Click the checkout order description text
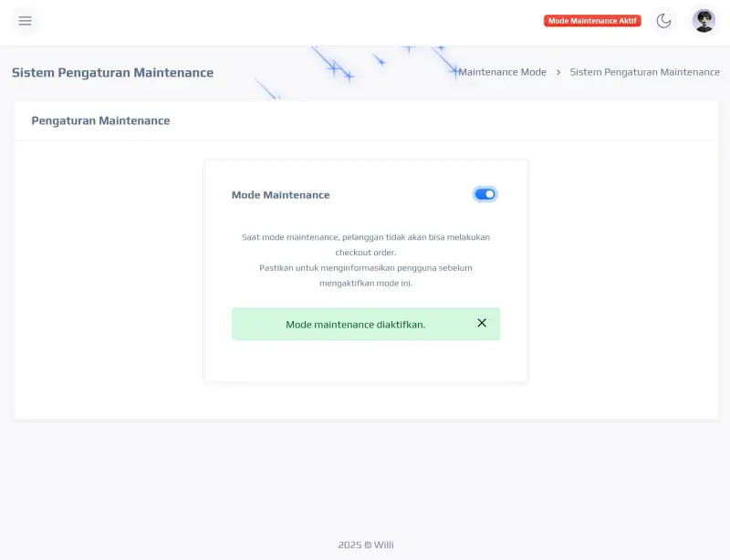Viewport: 730px width, 560px height. pyautogui.click(x=366, y=253)
